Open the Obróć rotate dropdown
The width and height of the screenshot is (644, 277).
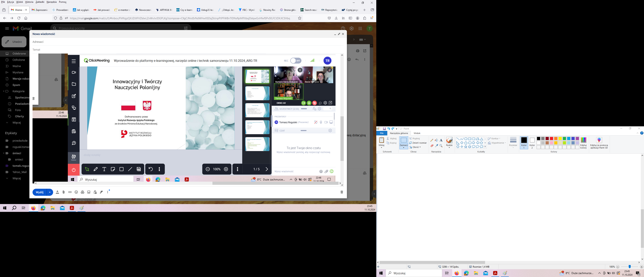(x=415, y=147)
